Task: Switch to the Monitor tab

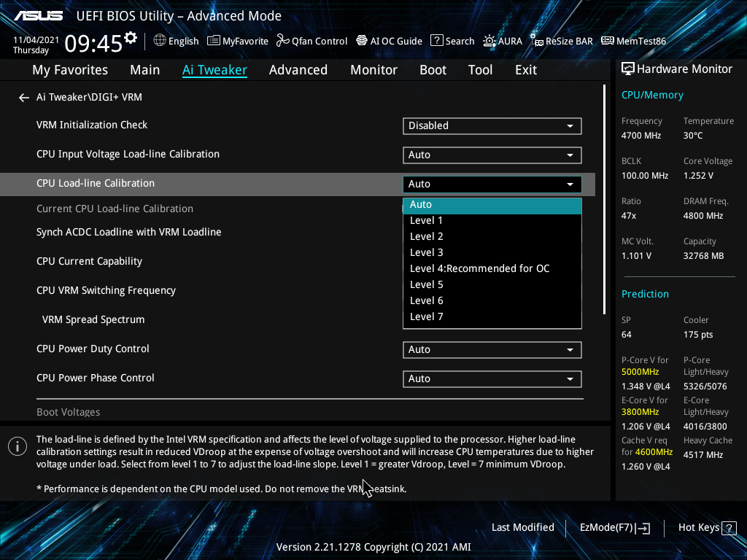Action: (x=373, y=70)
